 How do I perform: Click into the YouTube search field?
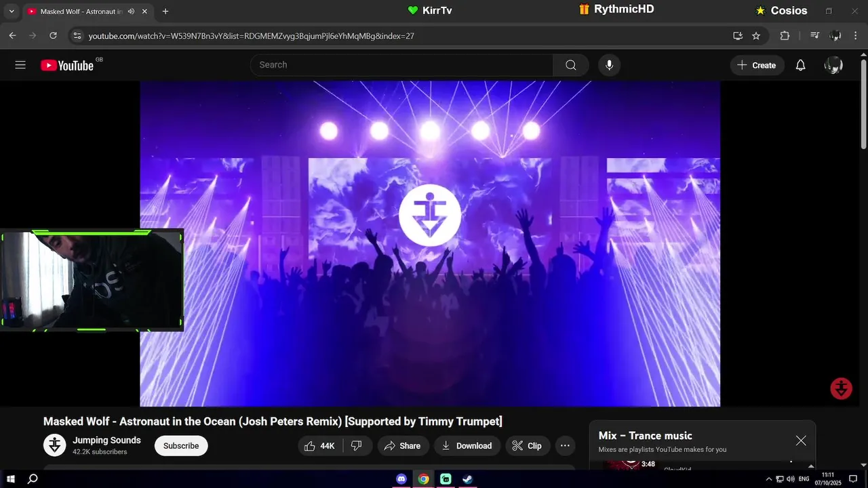point(402,65)
